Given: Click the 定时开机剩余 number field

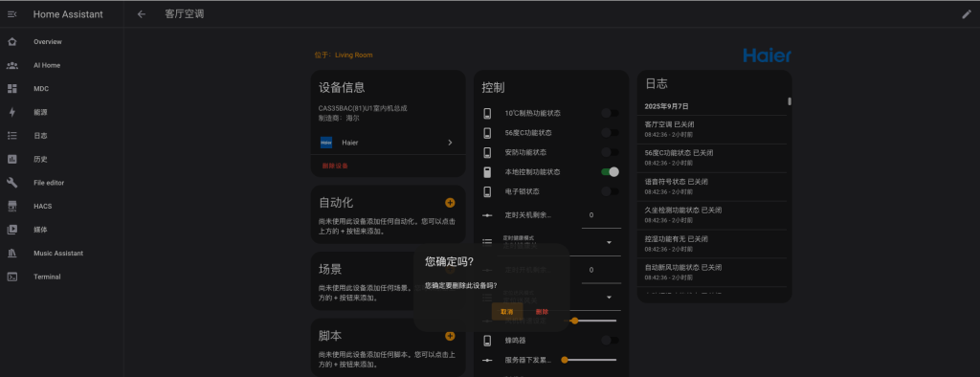Looking at the screenshot, I should [601, 271].
